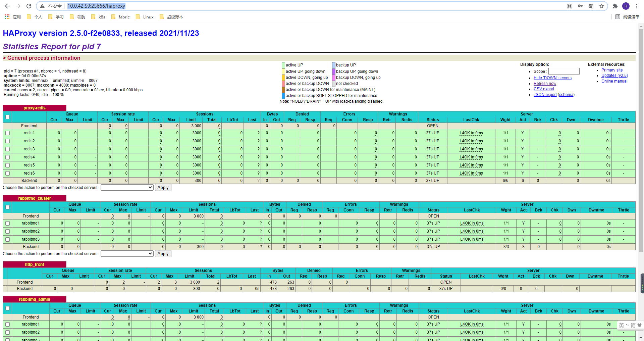Check rabbitmq2 checkbox in rabbitmq_cluster
644x341 pixels.
point(7,232)
